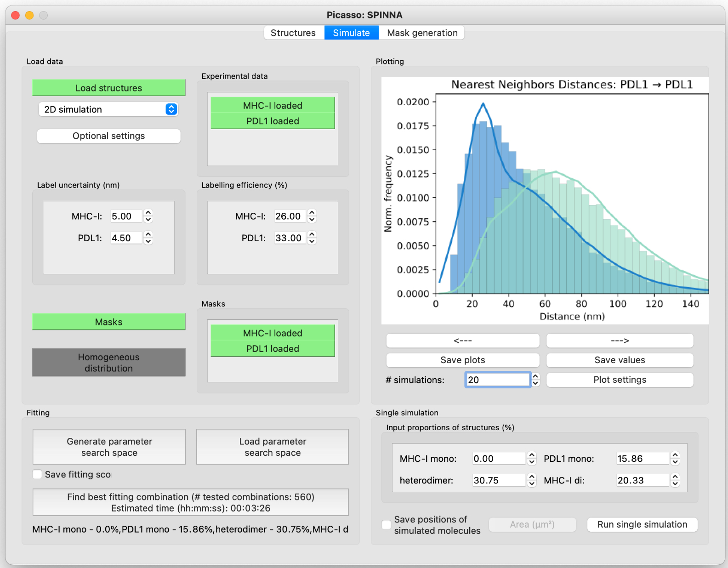Increase MHC-I label uncertainty with up arrow

pos(148,213)
